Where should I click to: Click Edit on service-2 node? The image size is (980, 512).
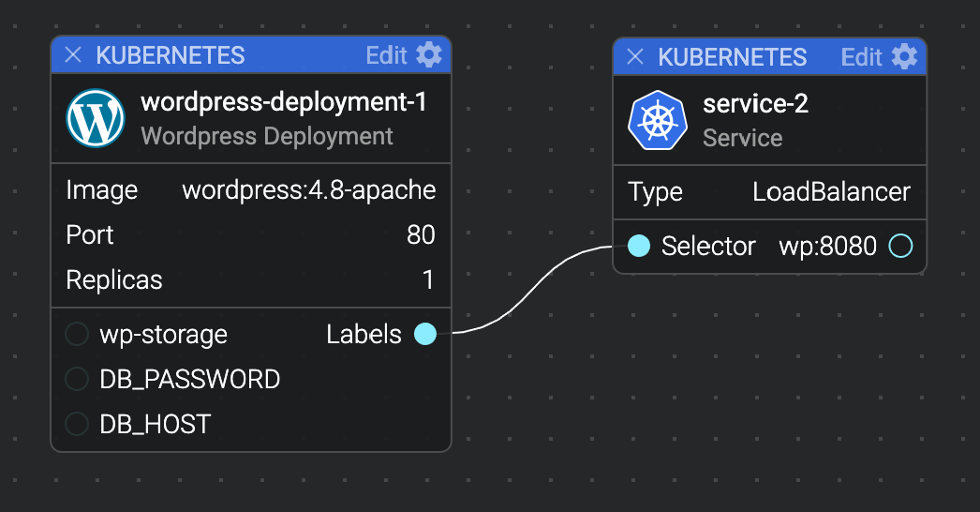[x=861, y=57]
